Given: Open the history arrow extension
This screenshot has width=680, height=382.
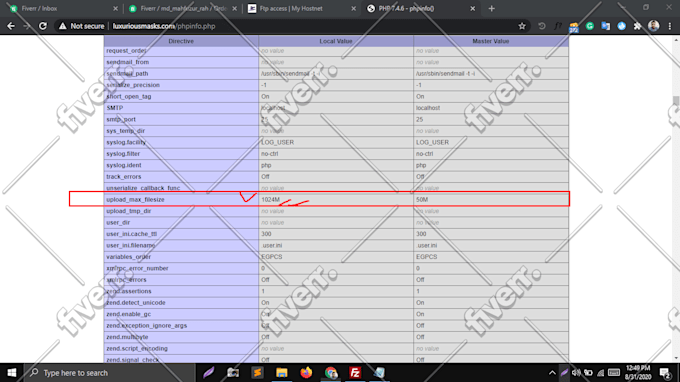Looking at the screenshot, I should (542, 26).
